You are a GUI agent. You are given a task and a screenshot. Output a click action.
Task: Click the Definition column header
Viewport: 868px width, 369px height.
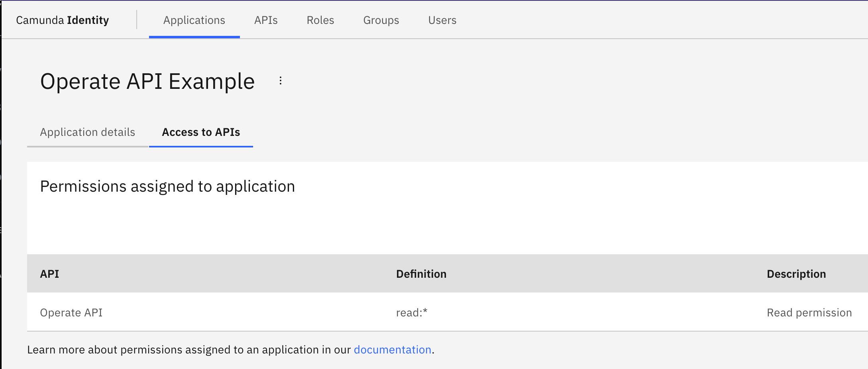(x=421, y=274)
